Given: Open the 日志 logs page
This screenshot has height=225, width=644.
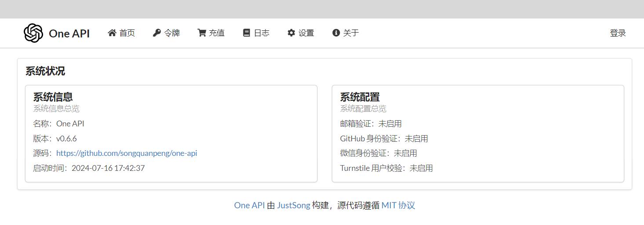Looking at the screenshot, I should coord(256,33).
